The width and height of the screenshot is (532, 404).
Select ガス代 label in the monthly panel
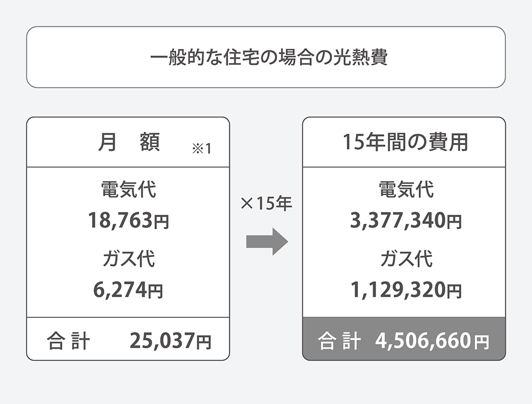[128, 259]
